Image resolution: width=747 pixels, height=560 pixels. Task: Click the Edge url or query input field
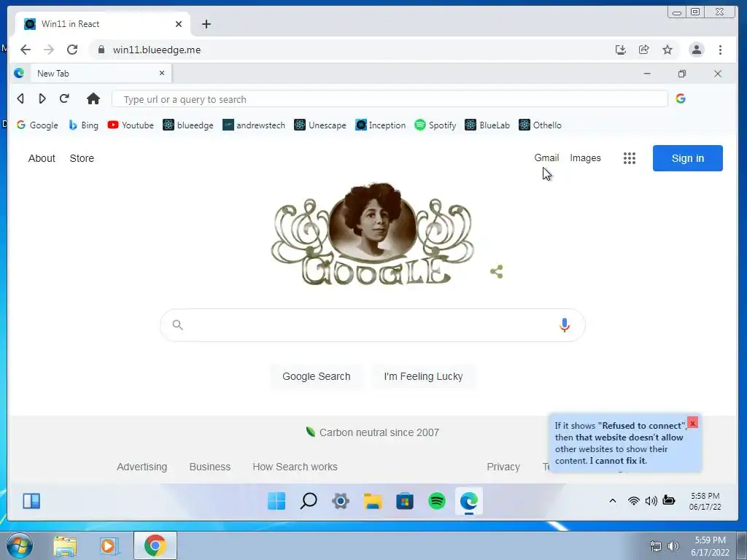(390, 99)
